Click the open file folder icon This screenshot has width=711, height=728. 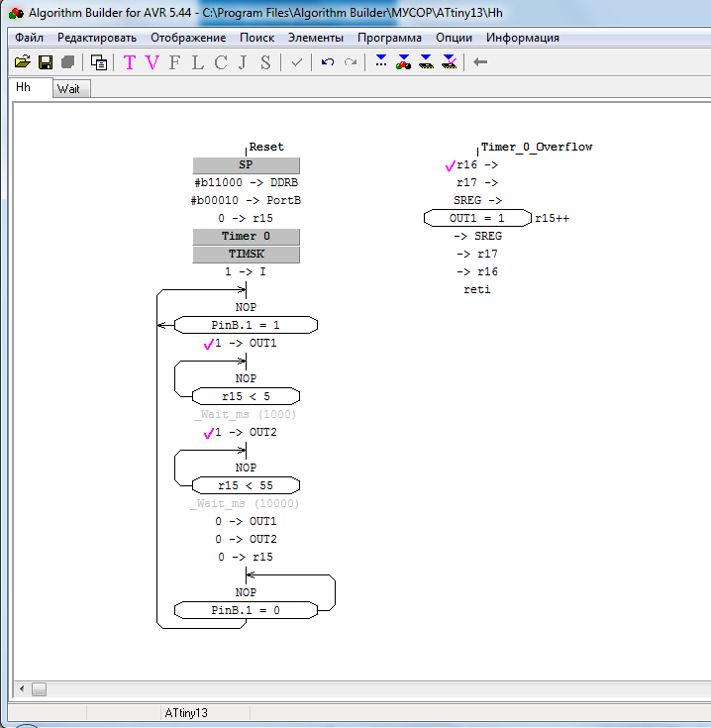22,62
